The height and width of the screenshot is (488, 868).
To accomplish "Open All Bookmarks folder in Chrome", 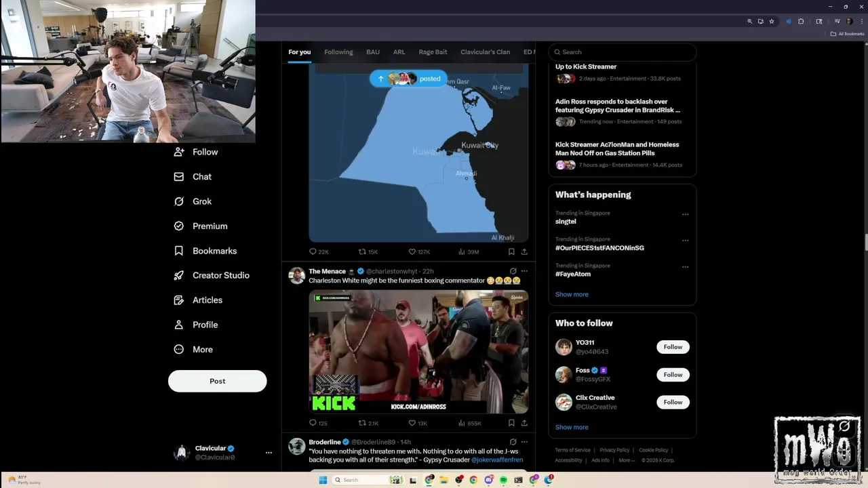I will [847, 34].
